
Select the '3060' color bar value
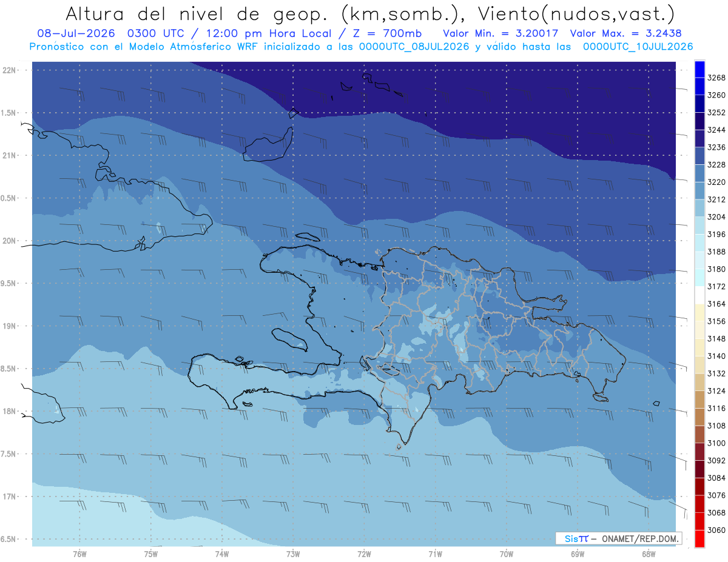point(716,530)
